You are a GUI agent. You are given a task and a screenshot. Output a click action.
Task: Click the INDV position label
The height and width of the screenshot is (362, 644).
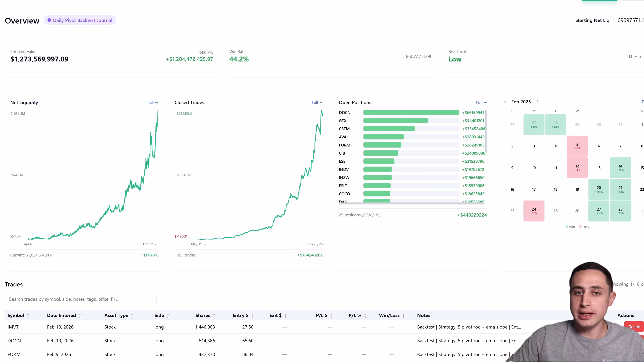click(343, 169)
